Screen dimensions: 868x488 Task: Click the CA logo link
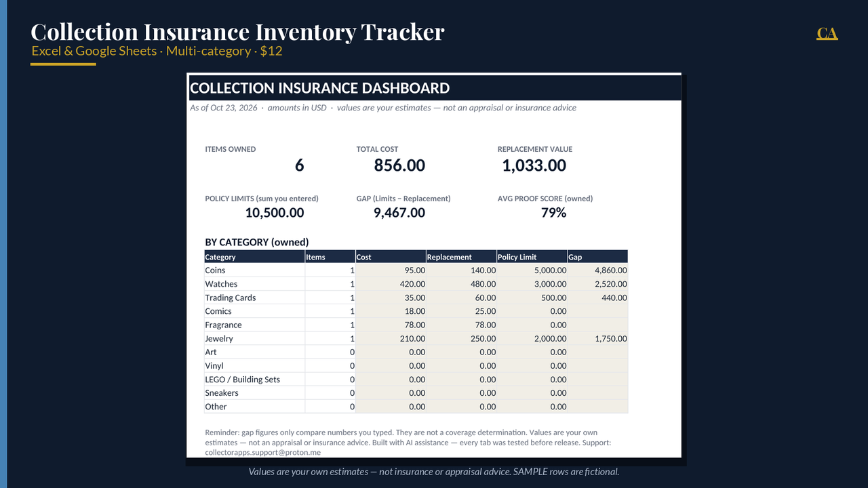(827, 33)
